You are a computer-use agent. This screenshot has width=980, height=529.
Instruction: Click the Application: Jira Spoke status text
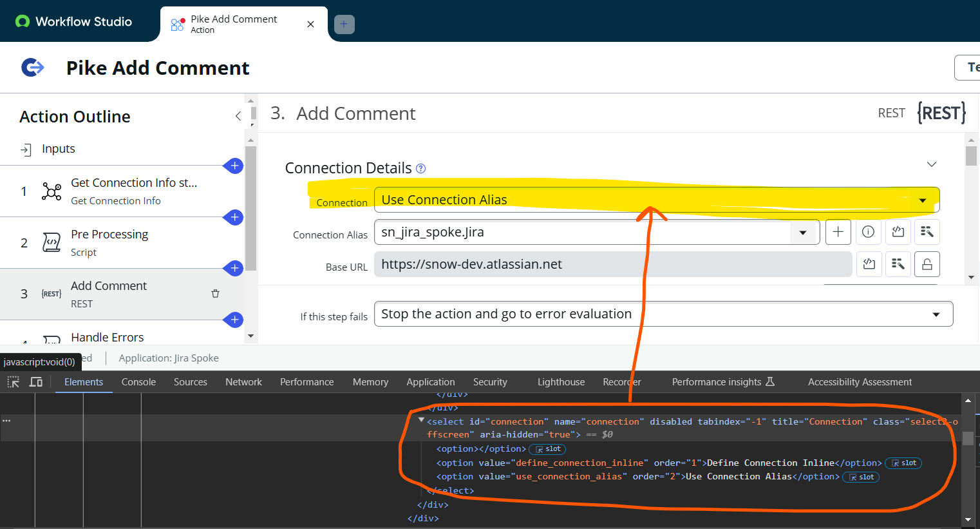[x=169, y=358]
